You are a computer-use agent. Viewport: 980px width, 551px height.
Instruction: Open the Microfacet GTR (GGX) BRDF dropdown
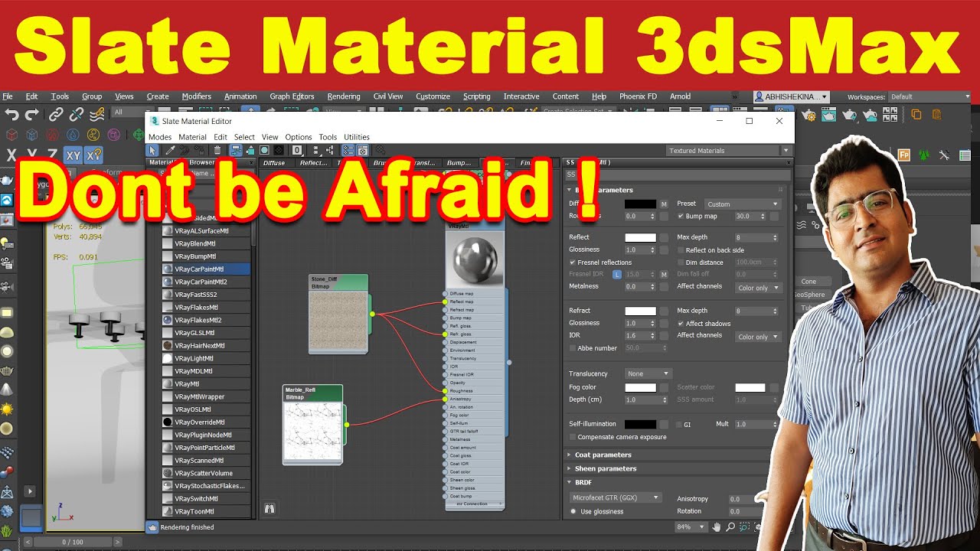(616, 497)
